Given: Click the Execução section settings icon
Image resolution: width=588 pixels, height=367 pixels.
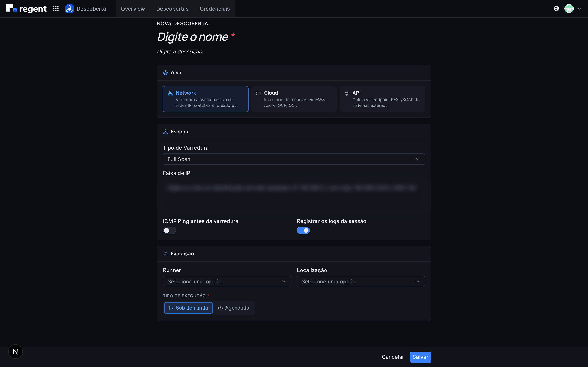Looking at the screenshot, I should point(165,254).
